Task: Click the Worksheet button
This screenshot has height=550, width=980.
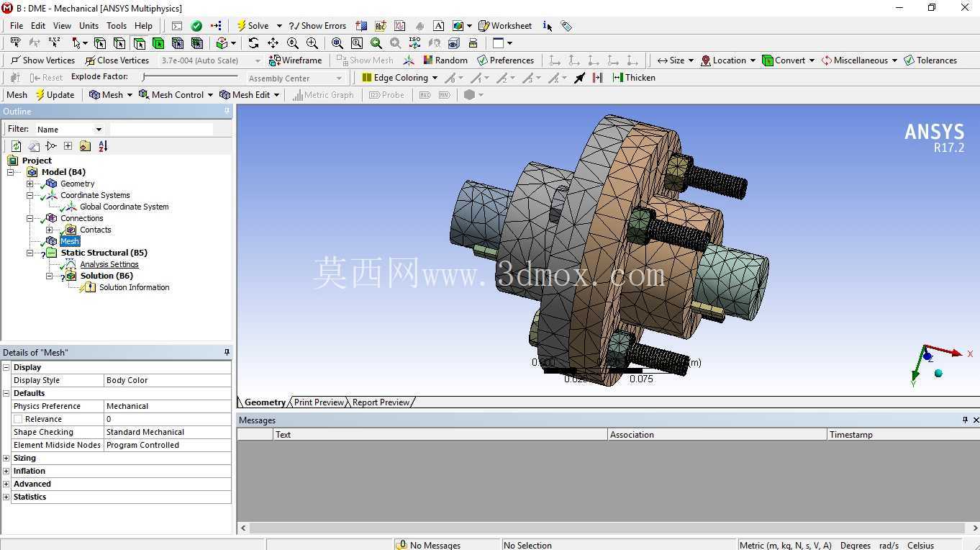Action: point(505,26)
